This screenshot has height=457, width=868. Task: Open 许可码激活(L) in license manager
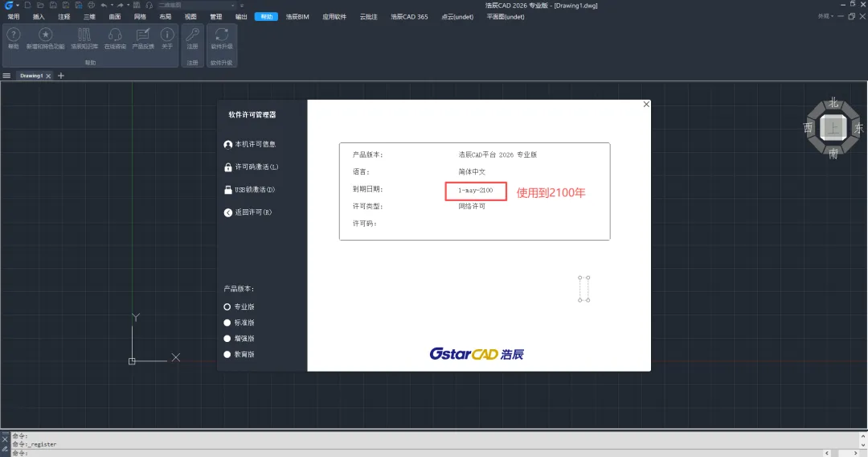tap(251, 167)
